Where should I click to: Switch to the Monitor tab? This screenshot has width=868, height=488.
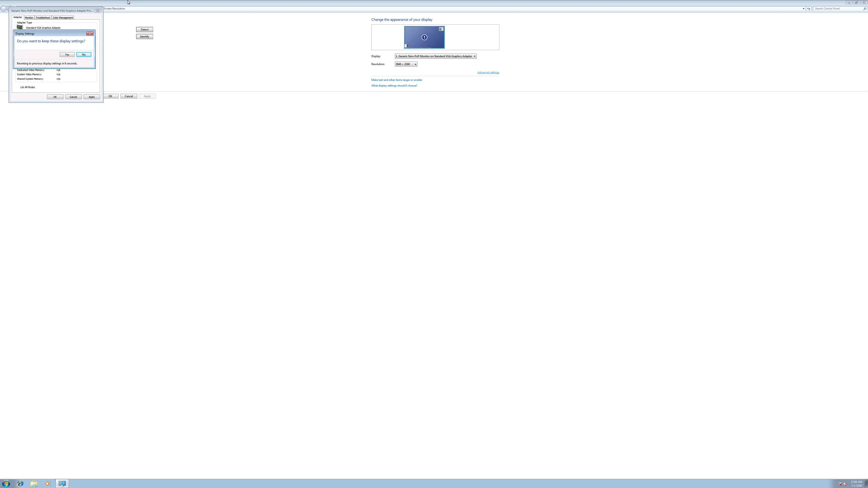pos(29,18)
